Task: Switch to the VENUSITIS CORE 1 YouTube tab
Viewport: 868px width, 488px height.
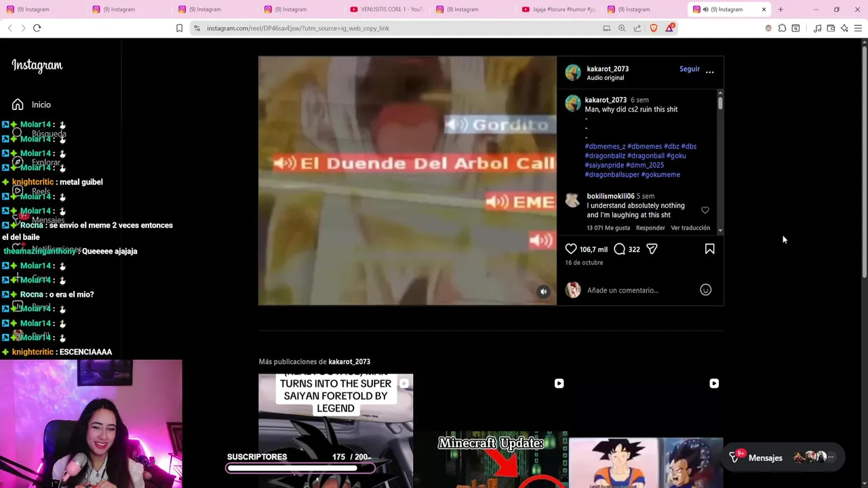Action: pyautogui.click(x=387, y=9)
